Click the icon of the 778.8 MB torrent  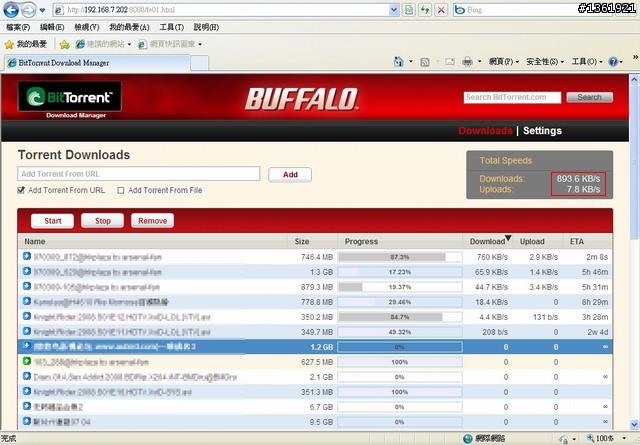click(x=27, y=301)
